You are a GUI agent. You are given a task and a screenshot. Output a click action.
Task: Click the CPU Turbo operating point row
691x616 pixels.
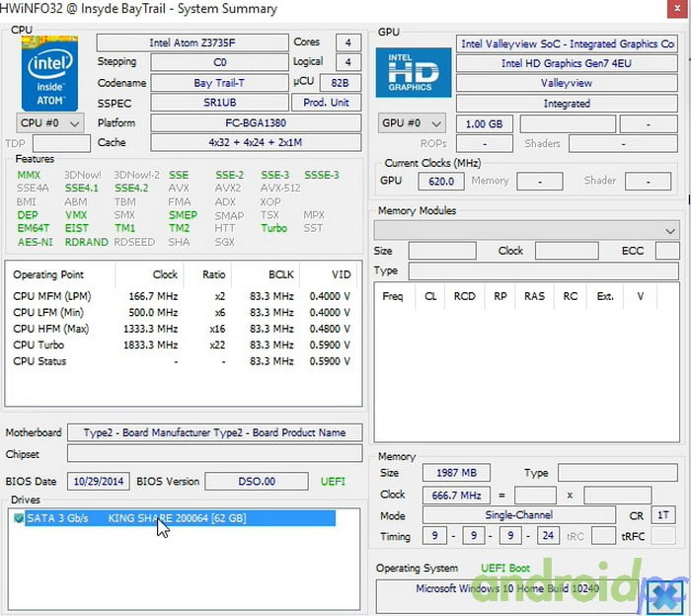click(182, 345)
